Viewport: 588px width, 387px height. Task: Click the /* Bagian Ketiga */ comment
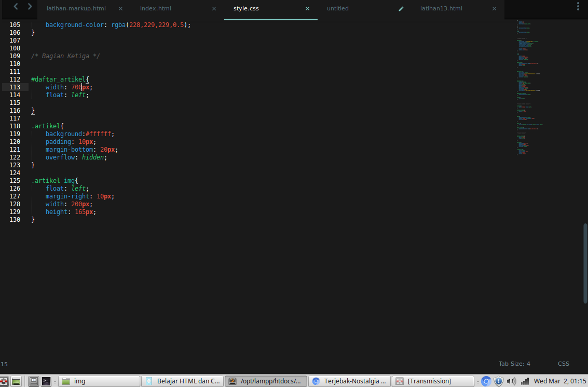click(65, 56)
